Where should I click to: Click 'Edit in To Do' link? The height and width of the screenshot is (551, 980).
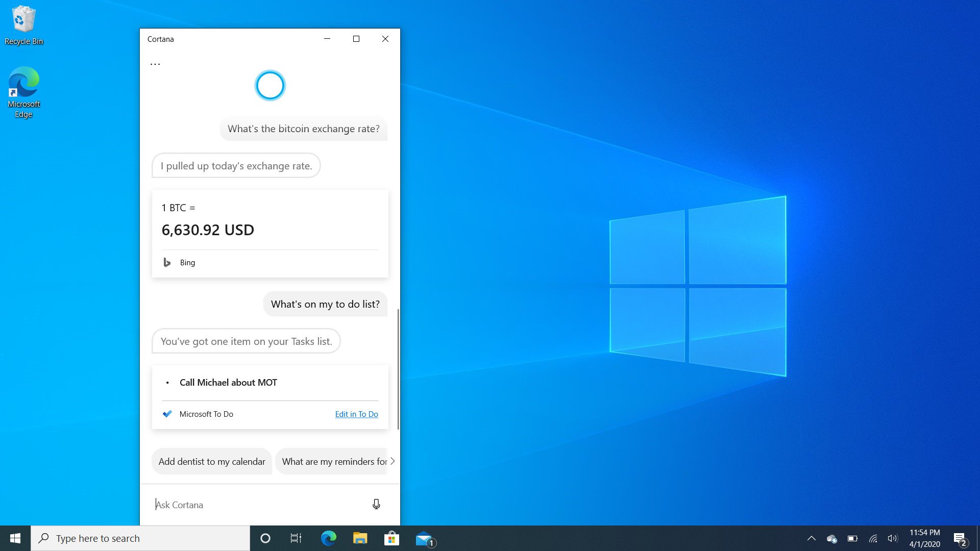(x=357, y=413)
